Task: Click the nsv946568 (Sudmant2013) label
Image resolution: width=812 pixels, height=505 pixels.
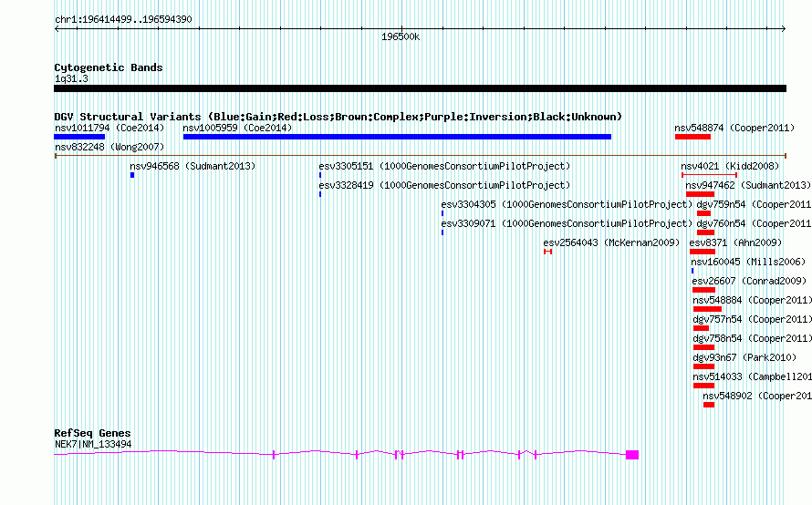Action: pos(193,166)
